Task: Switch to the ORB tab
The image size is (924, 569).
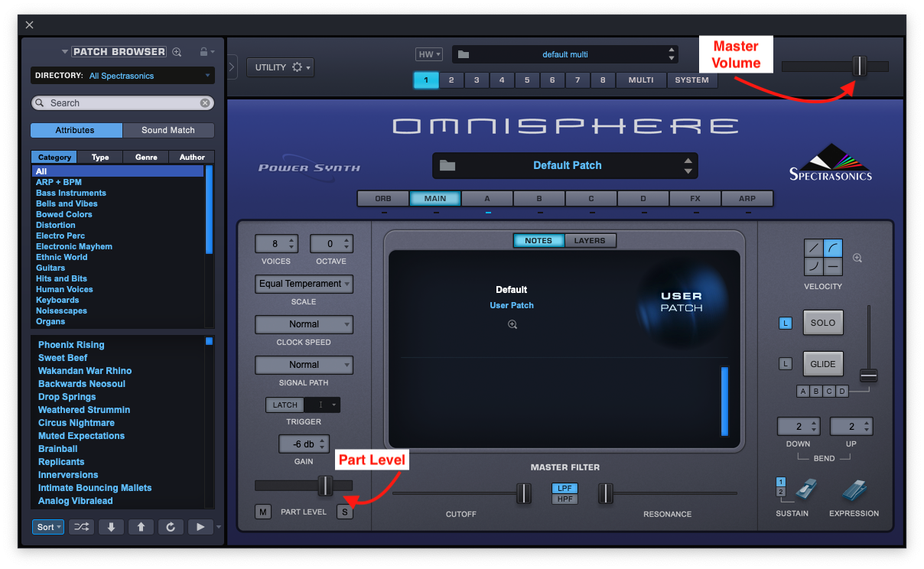Action: coord(383,199)
